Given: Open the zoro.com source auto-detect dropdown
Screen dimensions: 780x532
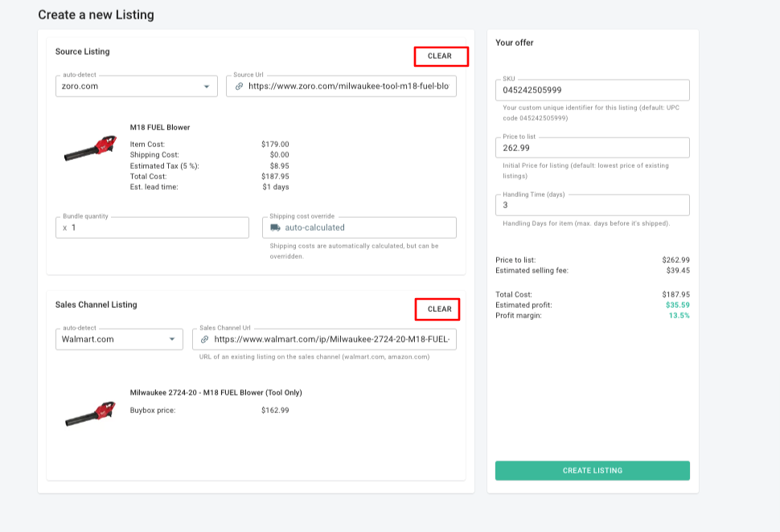Looking at the screenshot, I should pyautogui.click(x=206, y=86).
